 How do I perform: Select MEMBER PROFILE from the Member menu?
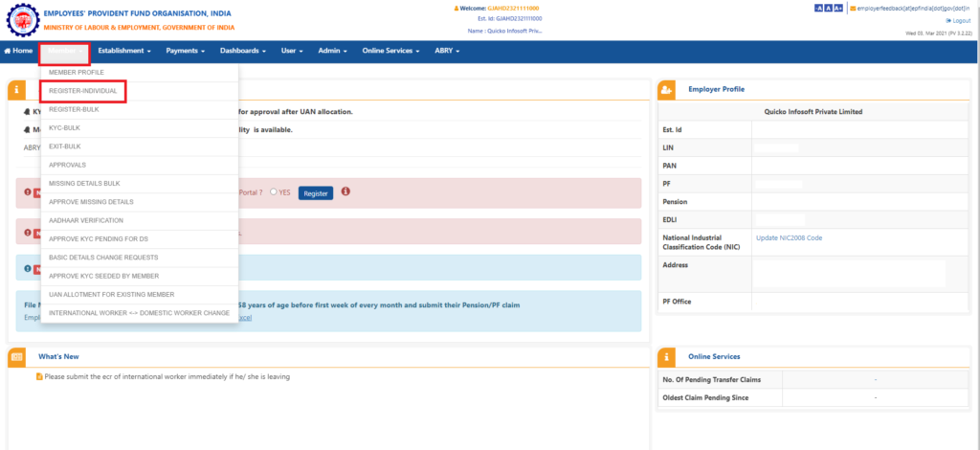point(140,73)
